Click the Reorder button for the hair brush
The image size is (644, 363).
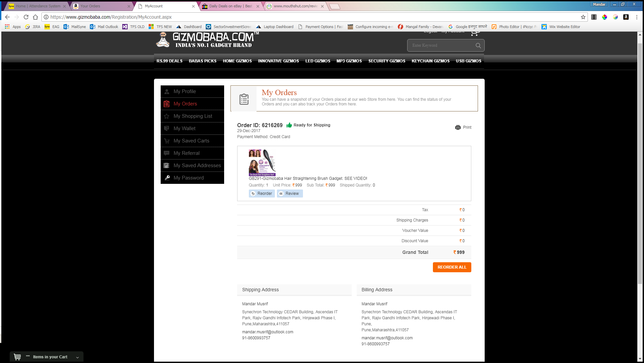262,194
